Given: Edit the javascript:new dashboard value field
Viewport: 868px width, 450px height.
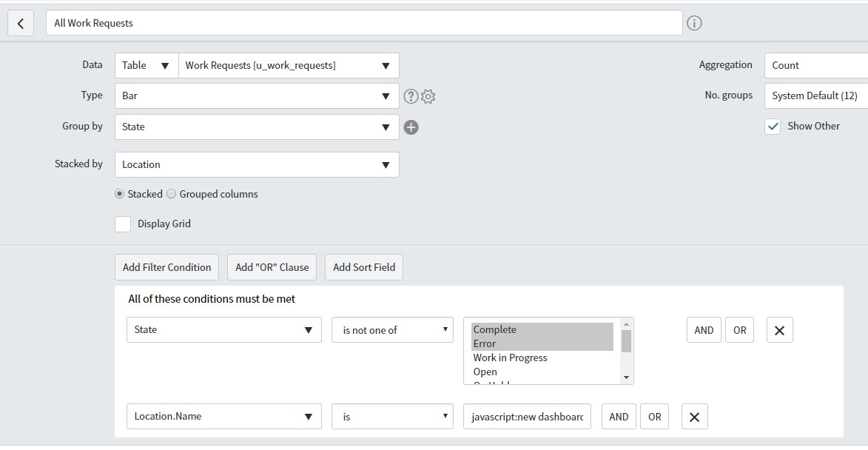Looking at the screenshot, I should point(527,417).
